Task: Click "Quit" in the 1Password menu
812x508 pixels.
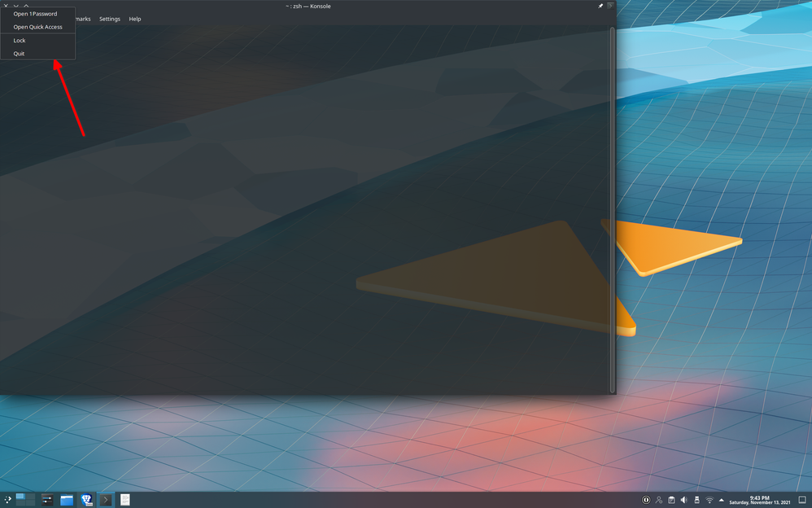Action: (x=19, y=54)
